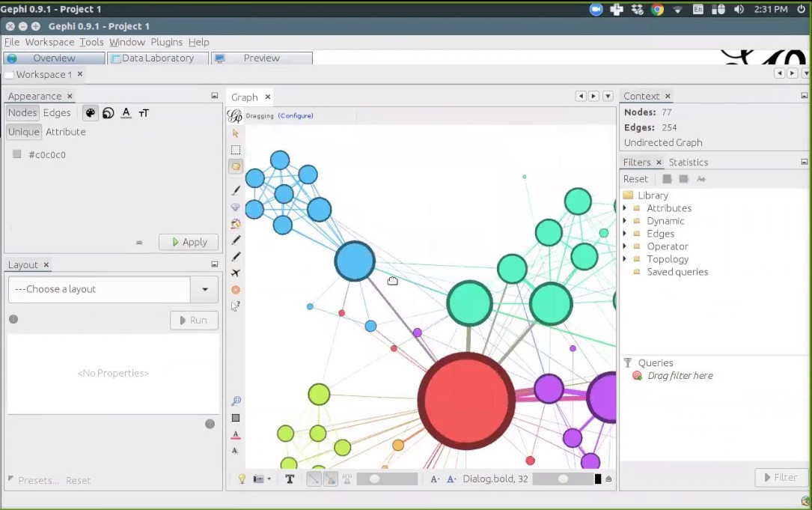Screen dimensions: 812x510
Task: Choose the node size icon in Appearance
Action: [x=109, y=113]
